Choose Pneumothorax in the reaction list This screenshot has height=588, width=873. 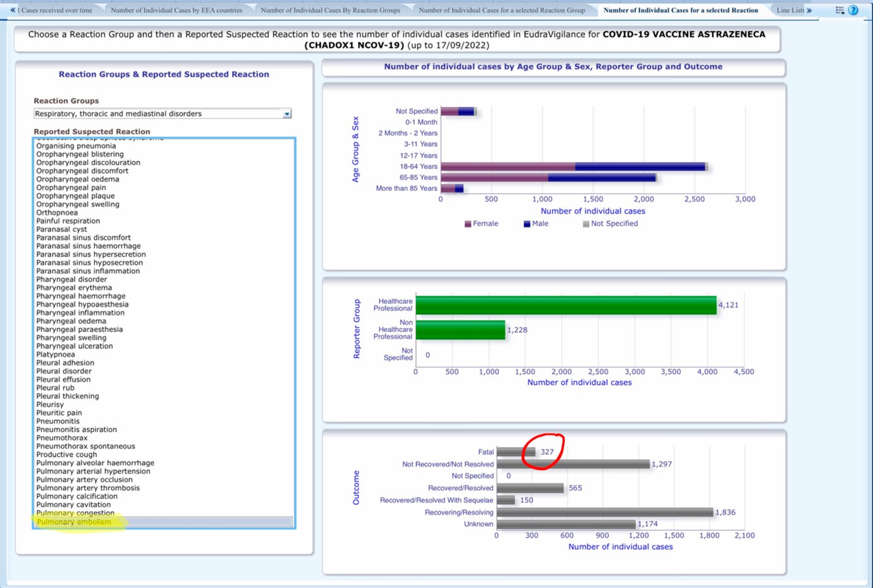tap(62, 438)
